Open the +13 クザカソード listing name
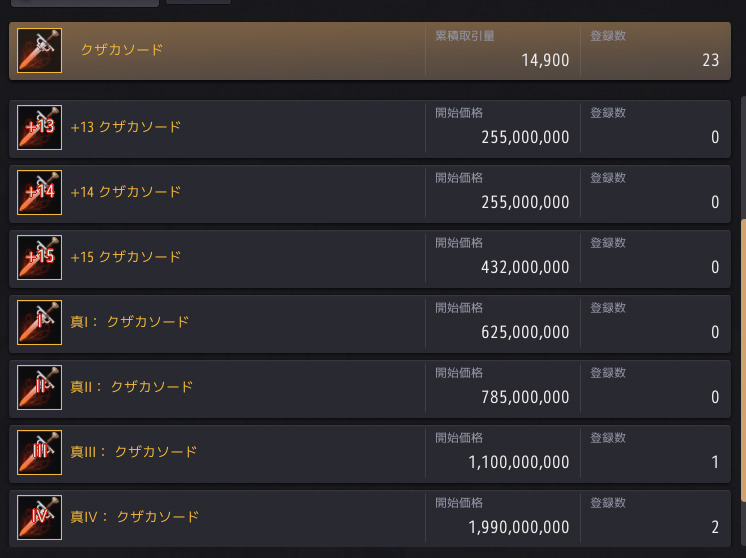Screen dimensions: 746x558 126,127
